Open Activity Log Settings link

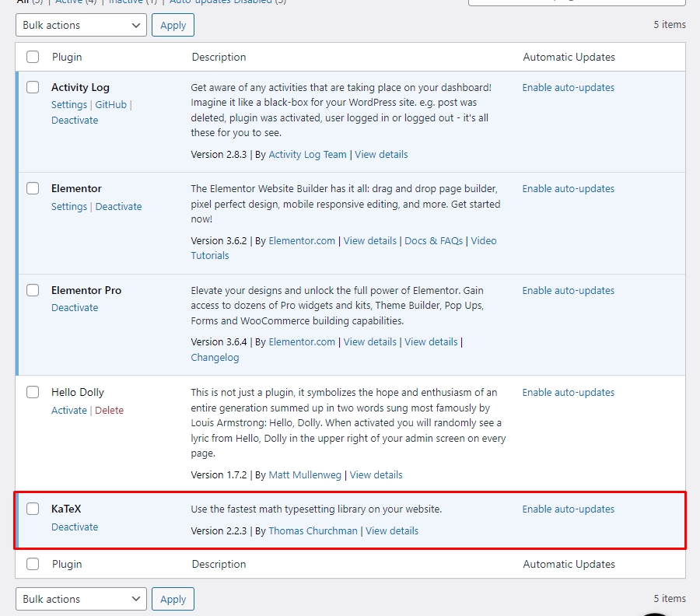pos(69,104)
